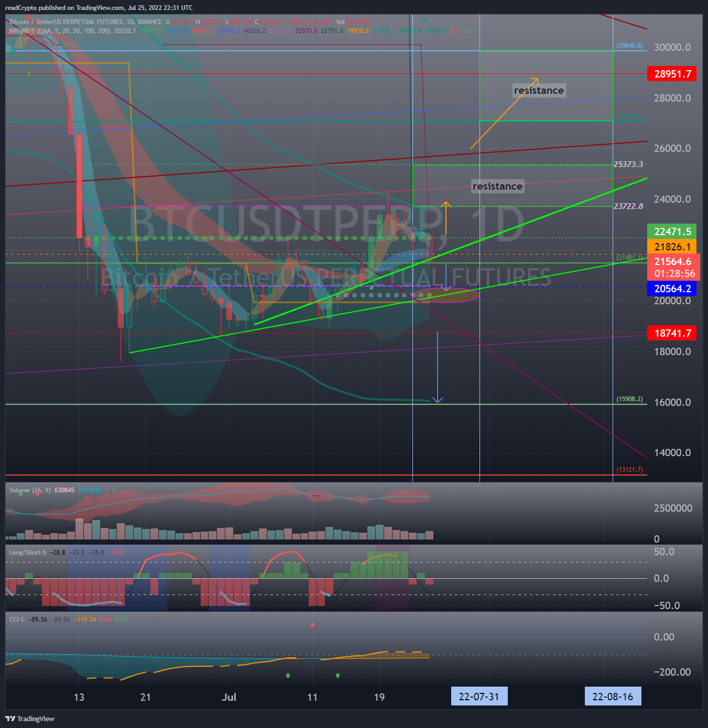Click the 21 date label on time axis
The image size is (708, 728).
point(146,697)
